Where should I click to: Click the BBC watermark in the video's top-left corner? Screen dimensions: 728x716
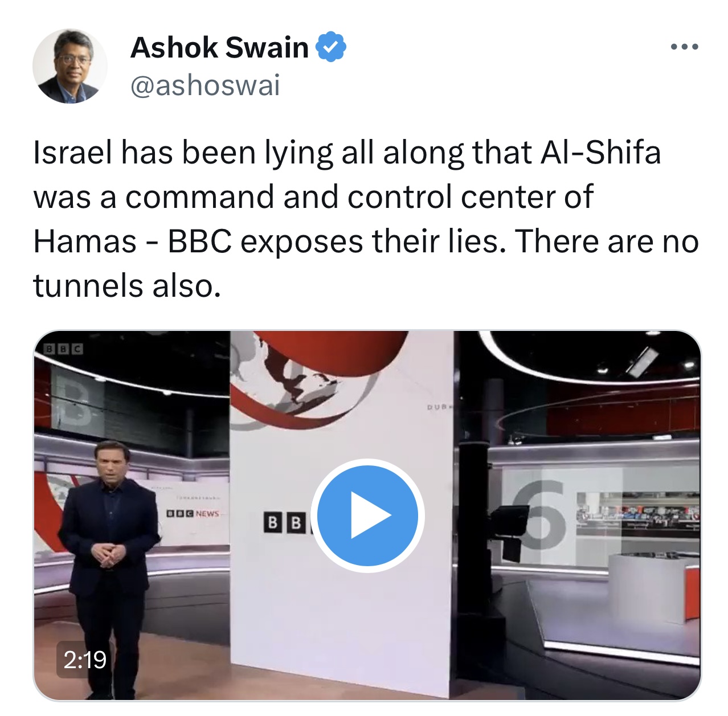point(63,349)
